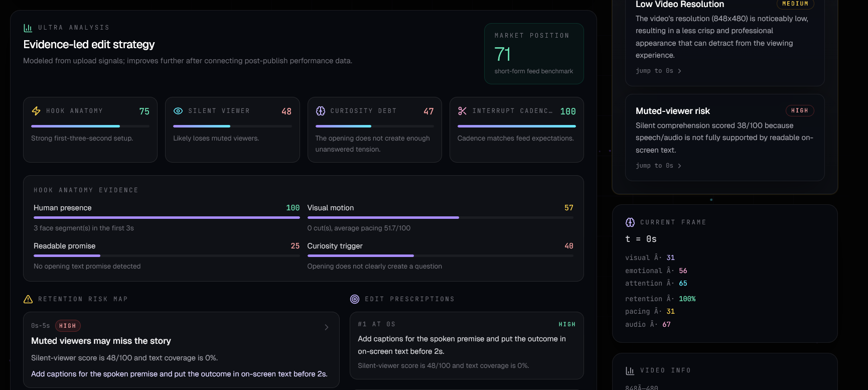Click the Curiosity trigger evidence bar
Screen dimensions: 868x390
click(x=441, y=255)
